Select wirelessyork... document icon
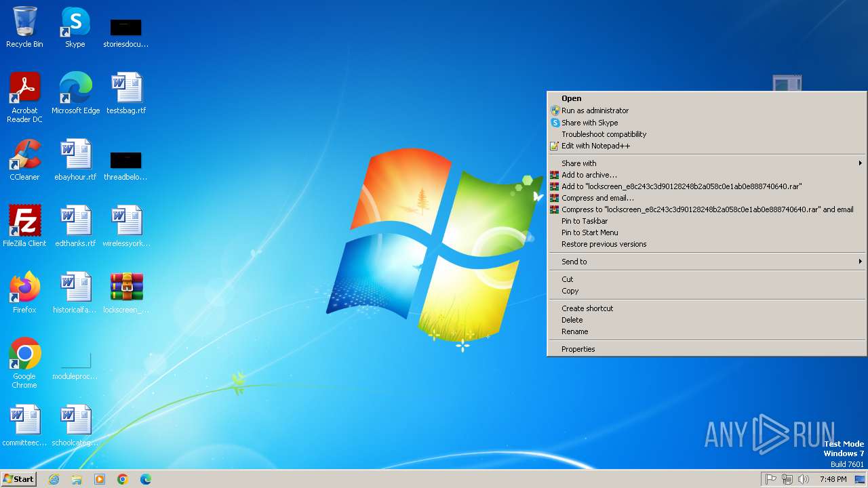 pos(126,226)
